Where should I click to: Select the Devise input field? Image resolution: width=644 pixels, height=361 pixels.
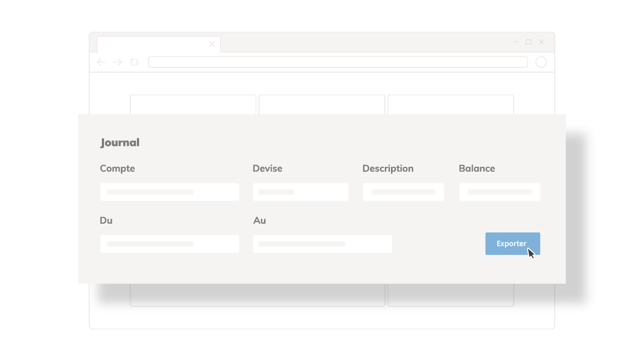(x=301, y=192)
